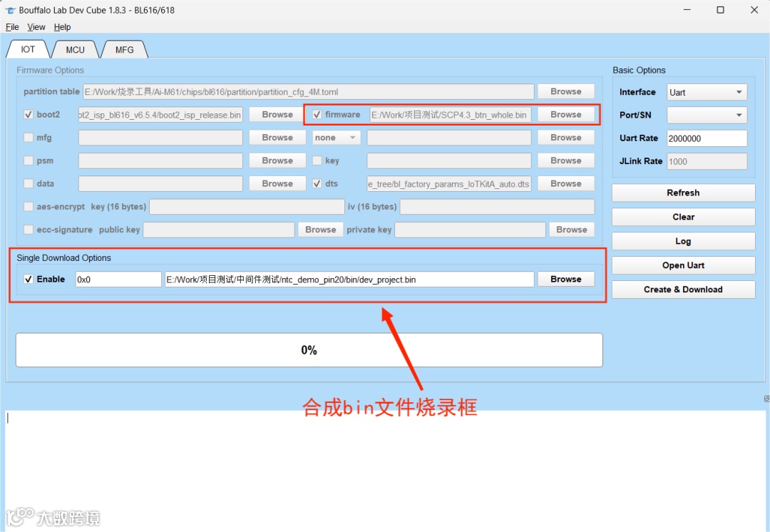
Task: Click the Create & Download button
Action: point(682,289)
